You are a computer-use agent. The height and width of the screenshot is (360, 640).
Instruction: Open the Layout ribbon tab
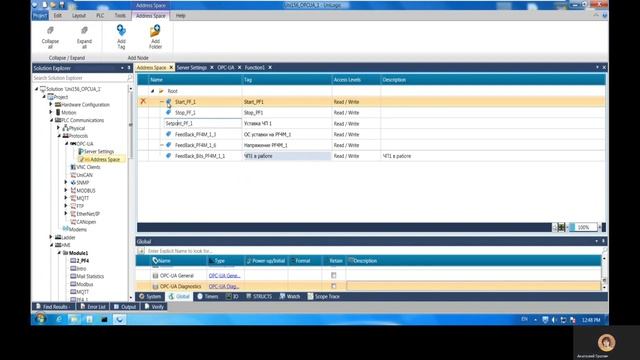pos(79,16)
